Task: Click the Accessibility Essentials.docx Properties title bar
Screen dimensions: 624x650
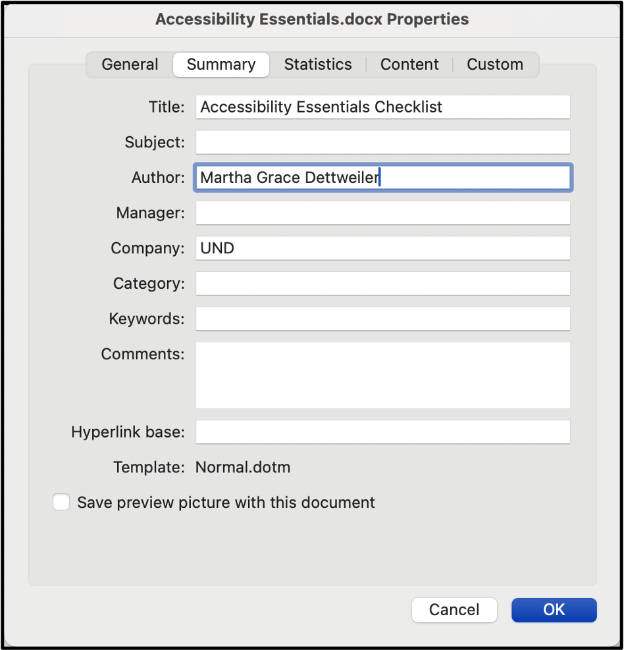Action: coord(312,19)
